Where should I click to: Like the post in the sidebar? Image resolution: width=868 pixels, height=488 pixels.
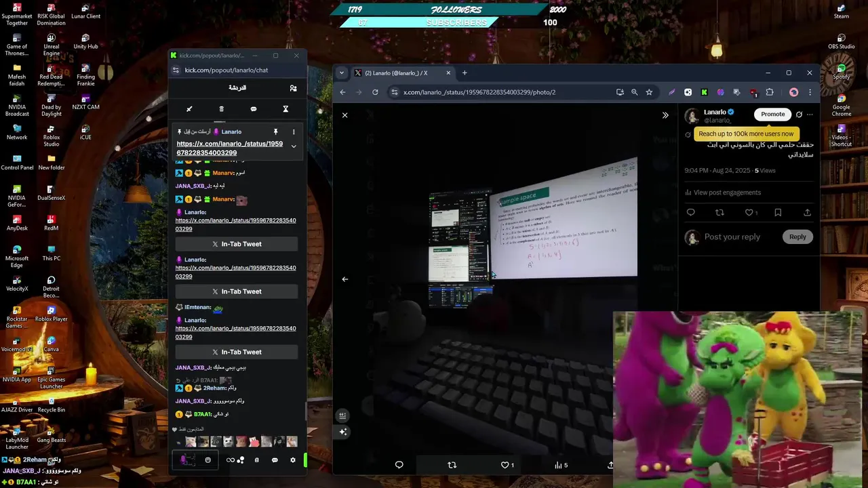point(749,212)
